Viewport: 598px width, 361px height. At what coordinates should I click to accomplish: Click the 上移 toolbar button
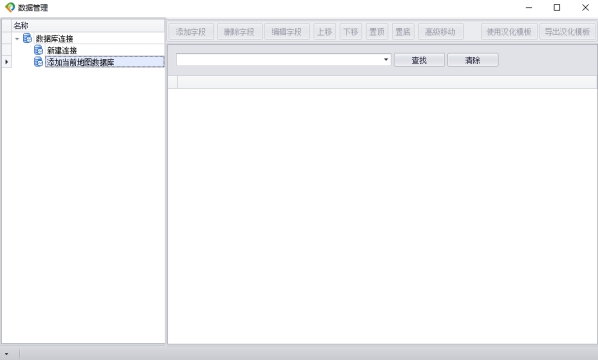[325, 32]
